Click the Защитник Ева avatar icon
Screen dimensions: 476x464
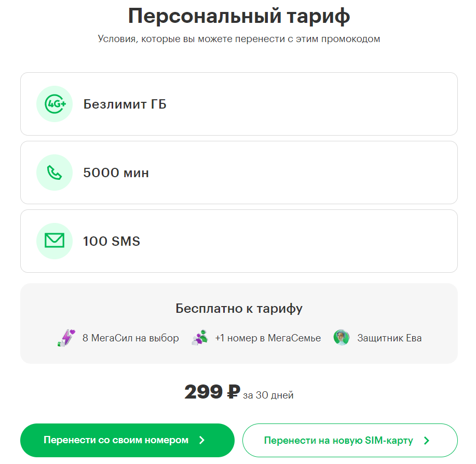[x=342, y=338]
